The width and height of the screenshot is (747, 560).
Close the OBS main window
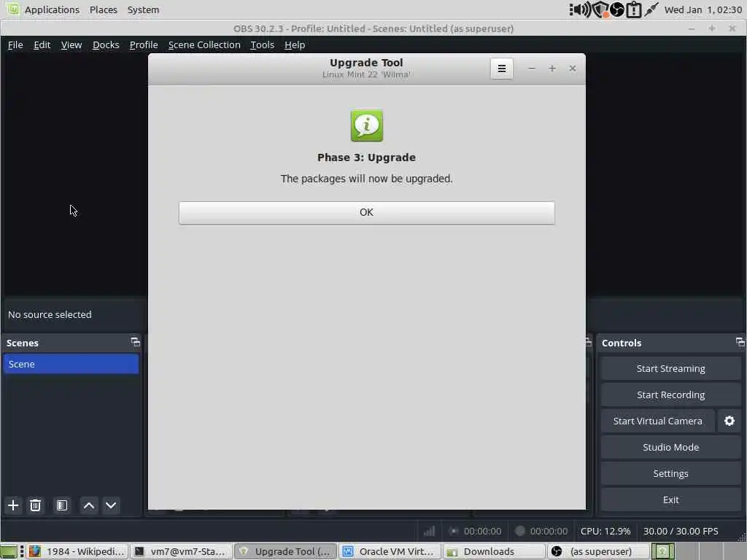coord(732,28)
